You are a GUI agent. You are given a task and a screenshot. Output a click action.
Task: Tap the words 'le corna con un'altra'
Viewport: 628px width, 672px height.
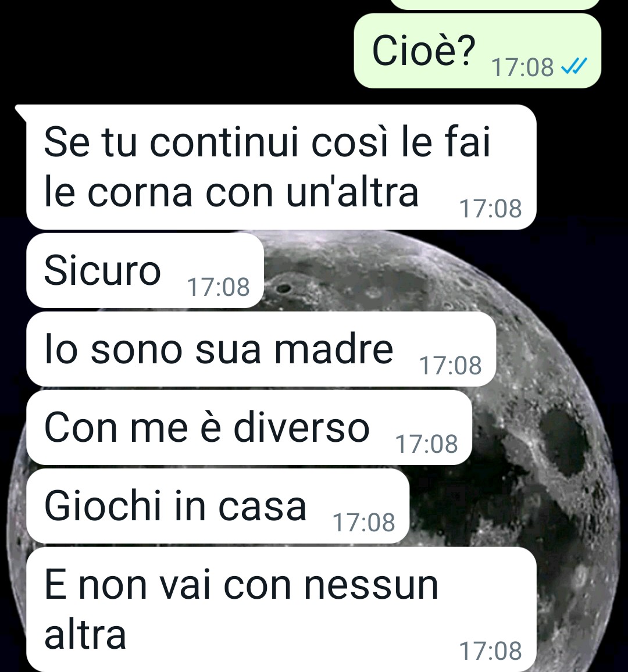tap(231, 192)
